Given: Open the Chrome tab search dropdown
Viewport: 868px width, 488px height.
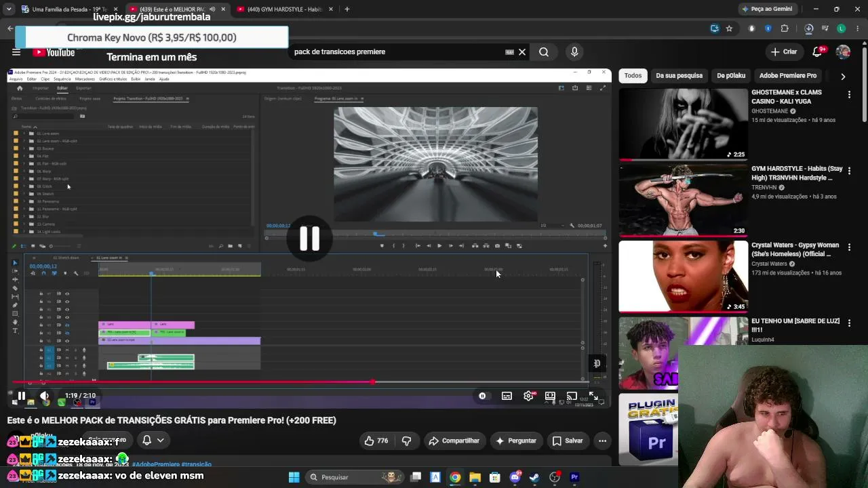Looking at the screenshot, I should 9,9.
